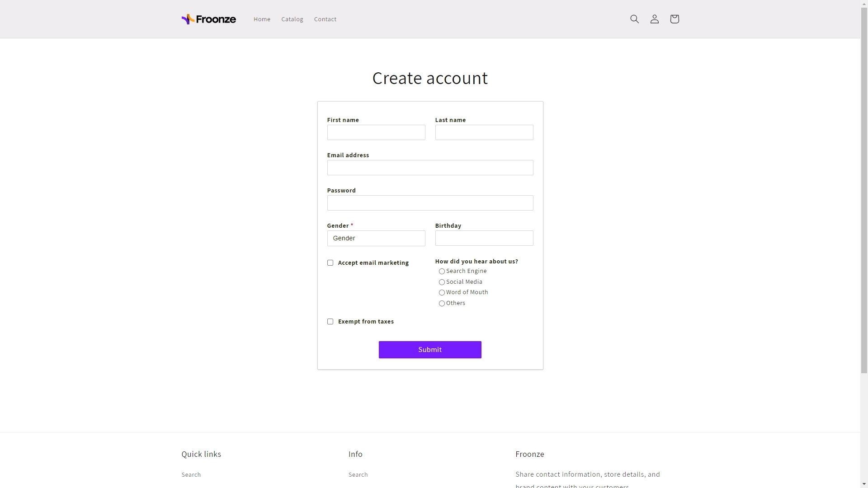The height and width of the screenshot is (488, 868).
Task: Check Accept email marketing box
Action: coord(330,263)
